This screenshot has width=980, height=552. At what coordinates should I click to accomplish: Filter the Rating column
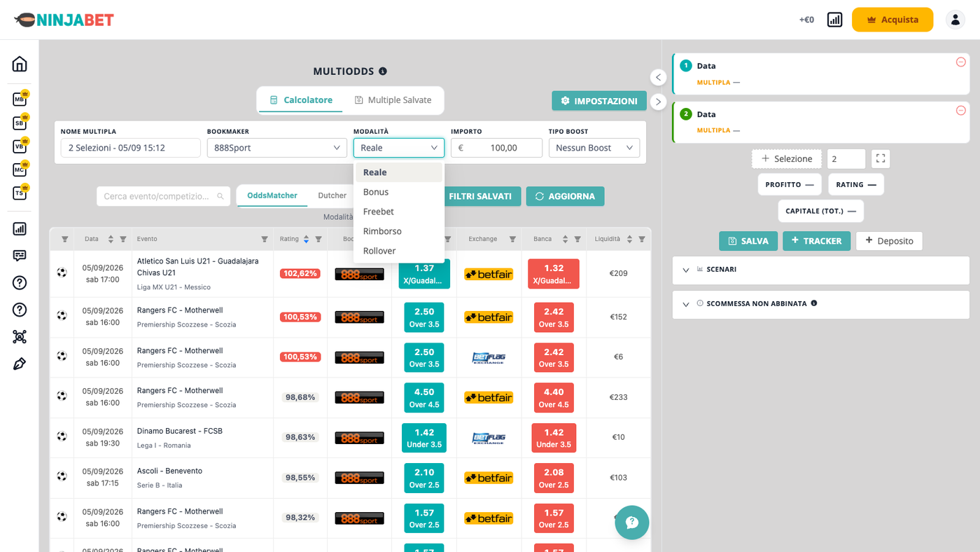click(x=318, y=239)
